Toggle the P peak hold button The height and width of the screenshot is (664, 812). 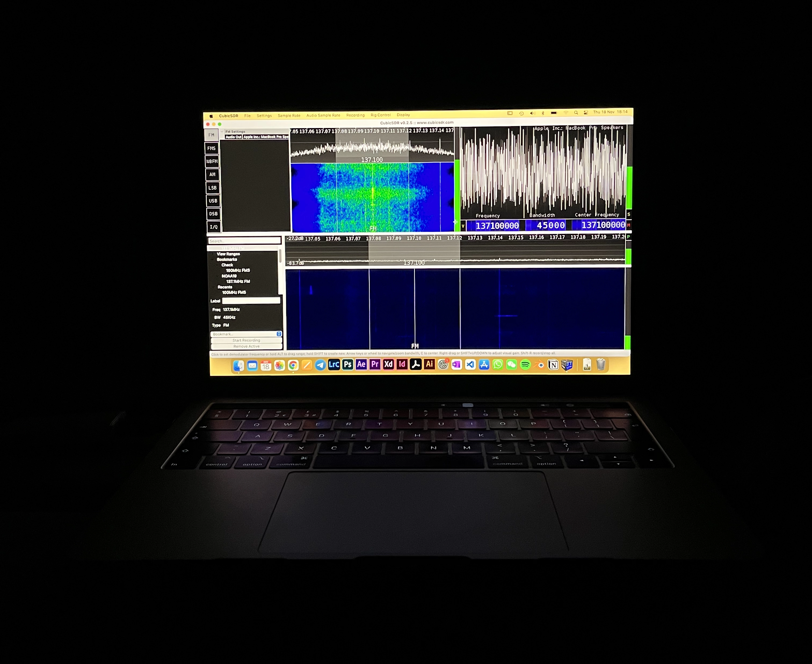pos(628,237)
